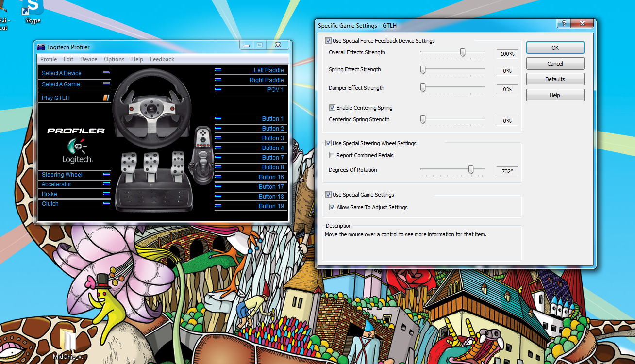Click the blue indicator beside Button 18
The image size is (635, 364).
(218, 196)
